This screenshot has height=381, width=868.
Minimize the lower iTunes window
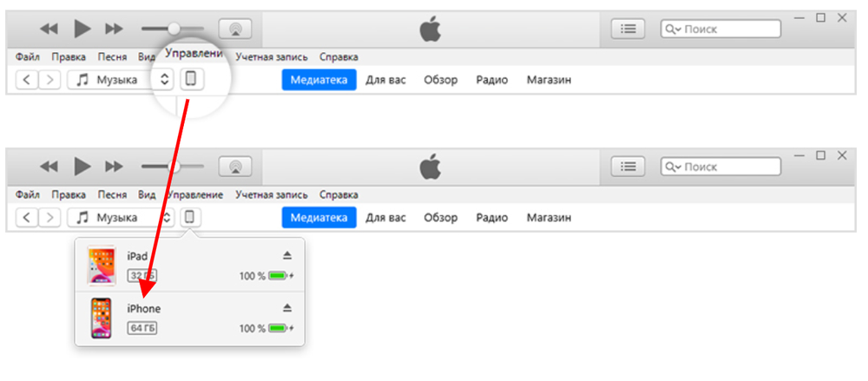[799, 156]
